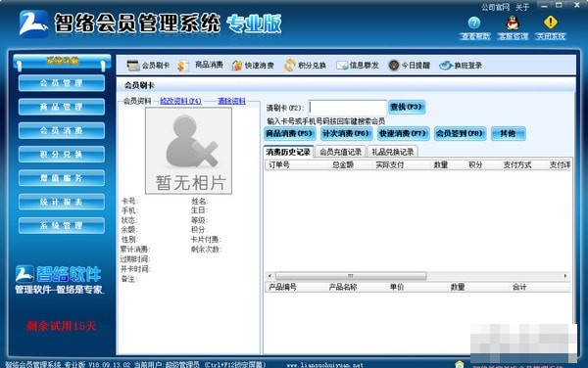Click the 客服咨询 QQ penguin icon
Screen dimensions: 588x368
coord(513,23)
